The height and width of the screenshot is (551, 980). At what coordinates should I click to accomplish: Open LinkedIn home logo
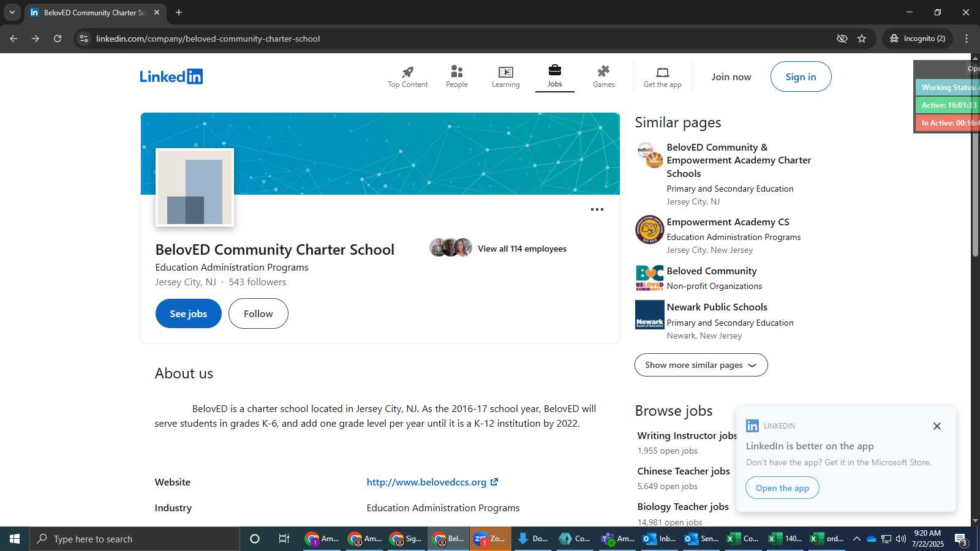(171, 77)
